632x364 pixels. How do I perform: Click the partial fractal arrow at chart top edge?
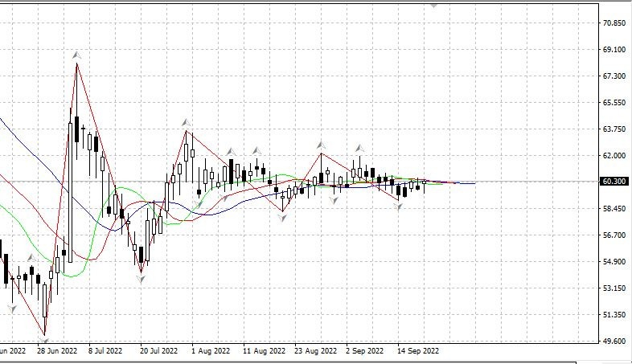[435, 3]
